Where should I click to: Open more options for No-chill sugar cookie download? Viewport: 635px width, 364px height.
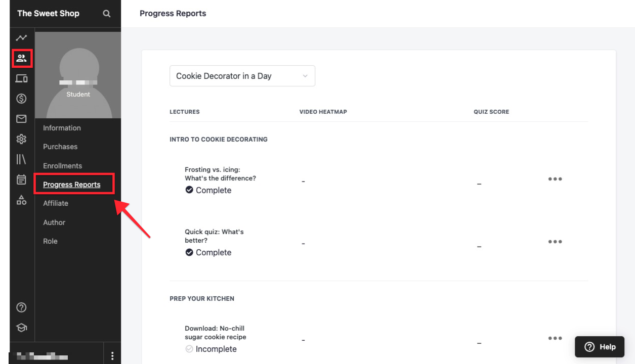pyautogui.click(x=555, y=338)
